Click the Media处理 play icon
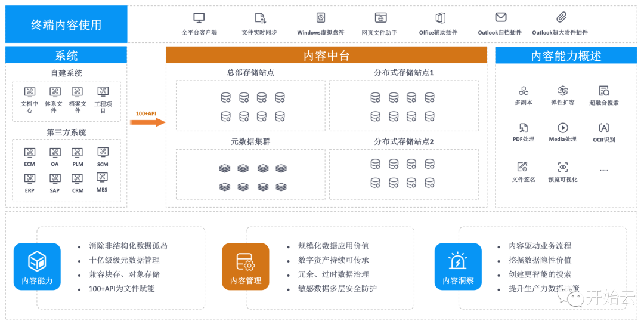The height and width of the screenshot is (327, 644). coord(562,128)
